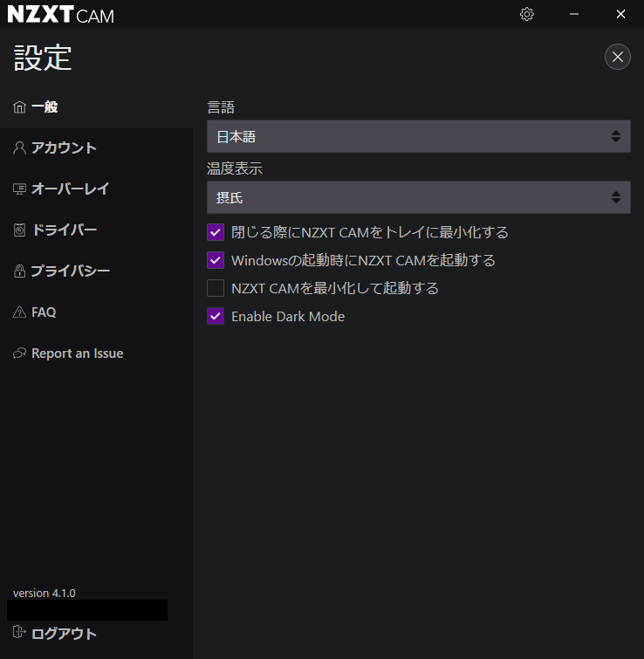Viewport: 644px width, 659px height.
Task: Open Report an Issue link
Action: tap(96, 353)
